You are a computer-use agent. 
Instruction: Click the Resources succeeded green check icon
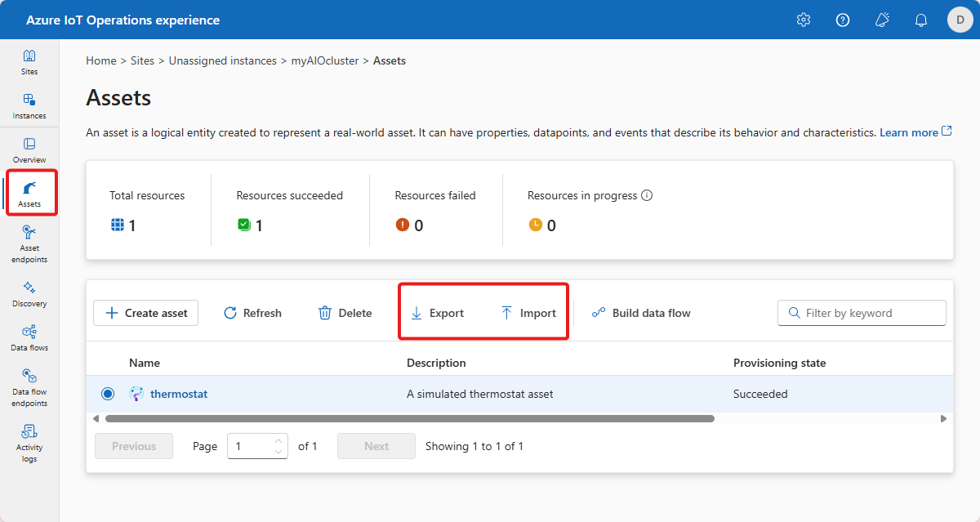243,225
